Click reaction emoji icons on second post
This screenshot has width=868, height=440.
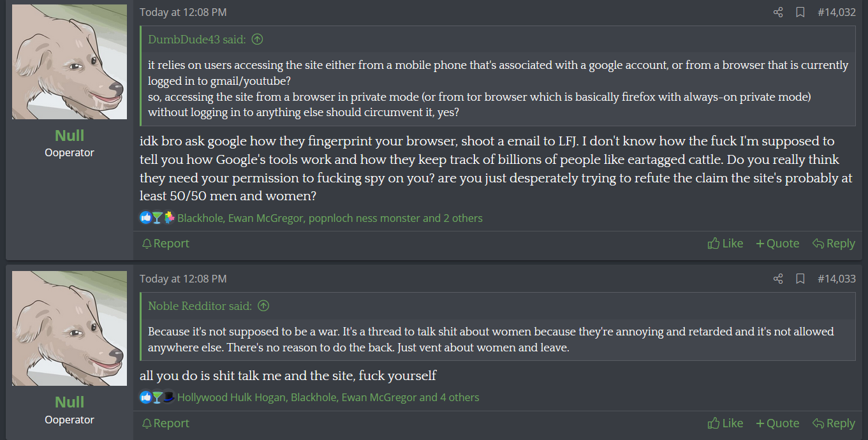coord(157,397)
